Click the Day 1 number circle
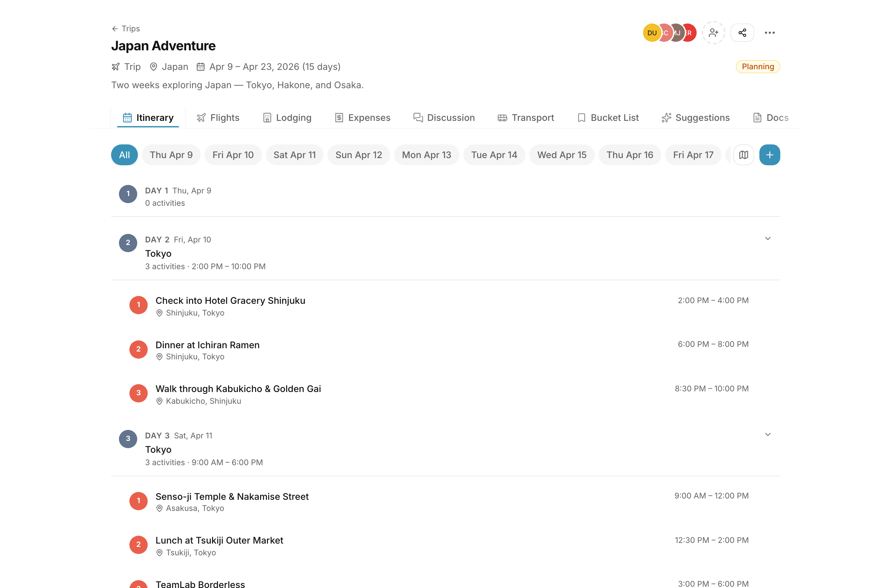This screenshot has height=588, width=894. click(x=128, y=194)
